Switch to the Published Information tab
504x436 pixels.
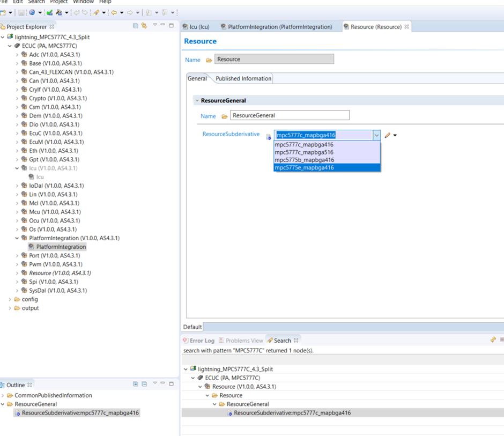click(x=242, y=78)
